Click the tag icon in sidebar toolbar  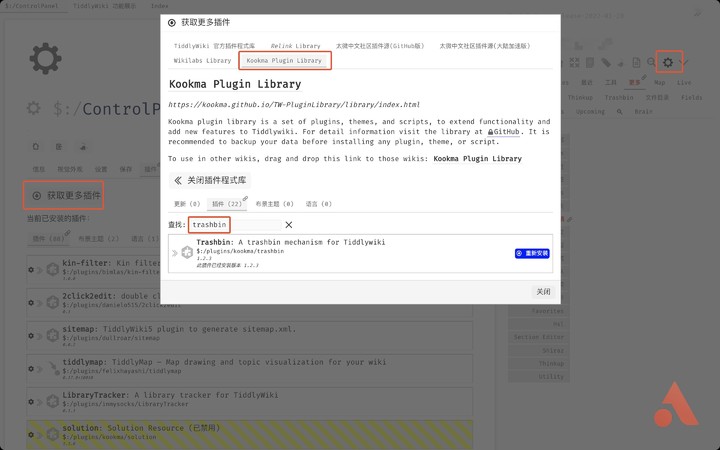point(606,62)
